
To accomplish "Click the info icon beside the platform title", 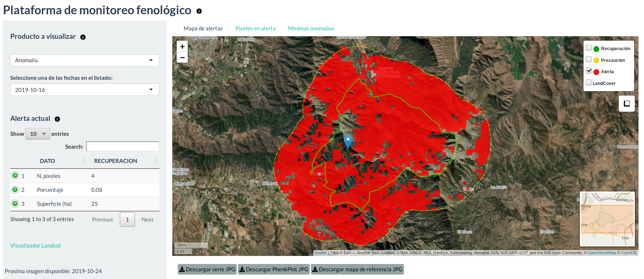I will [199, 11].
